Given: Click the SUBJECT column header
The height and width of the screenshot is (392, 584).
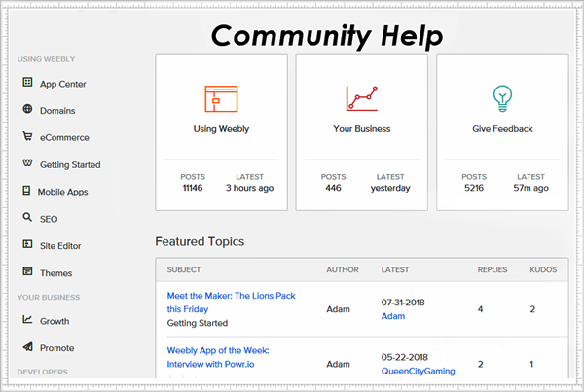Looking at the screenshot, I should pyautogui.click(x=184, y=269).
